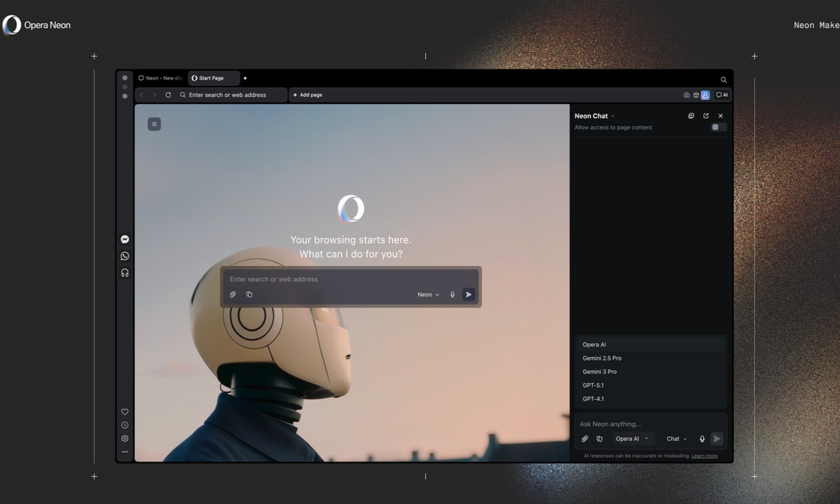Click the Add page button
Viewport: 840px width, 504px height.
(x=307, y=95)
